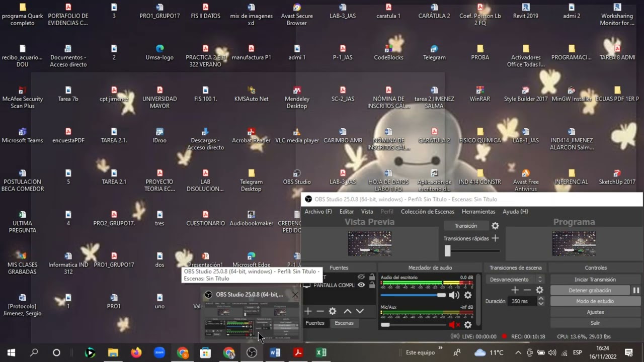Select the Telegram desktop shortcut

[x=434, y=53]
